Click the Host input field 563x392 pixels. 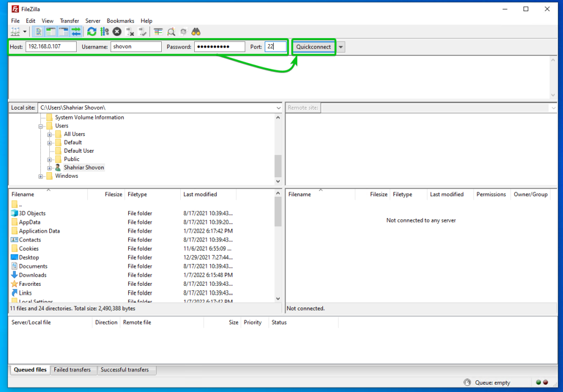coord(50,47)
